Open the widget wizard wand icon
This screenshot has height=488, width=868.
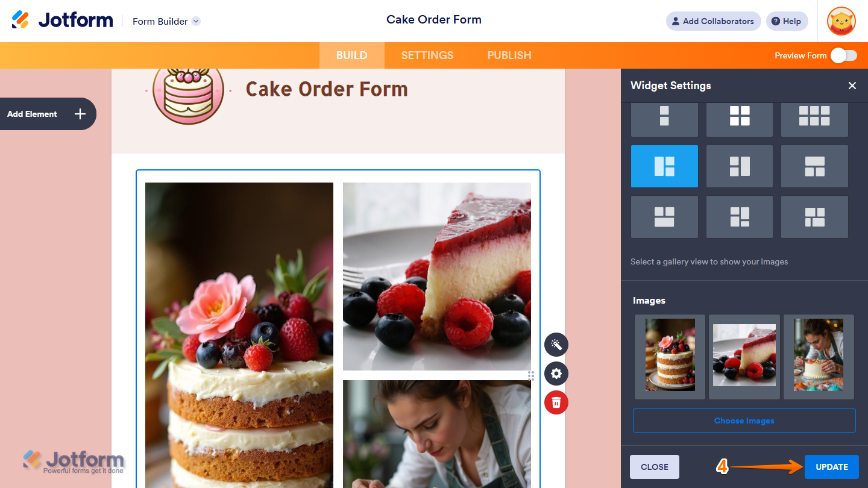556,345
